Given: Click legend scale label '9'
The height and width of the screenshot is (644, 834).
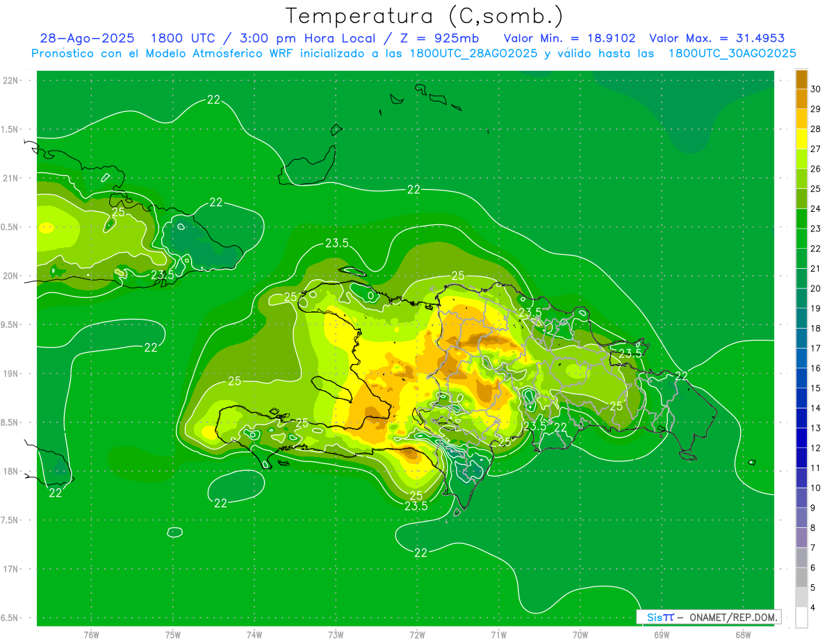Looking at the screenshot, I should [x=814, y=508].
